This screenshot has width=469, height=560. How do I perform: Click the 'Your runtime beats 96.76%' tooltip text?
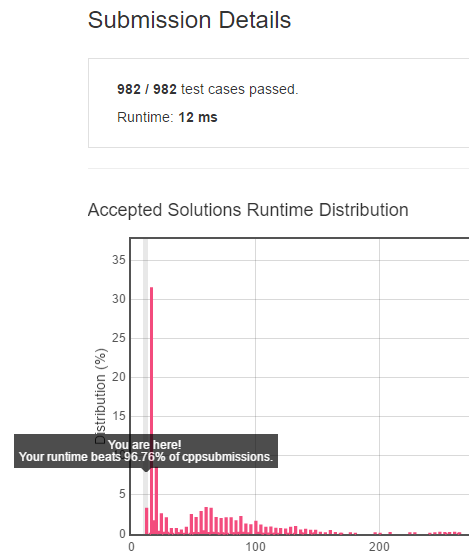pyautogui.click(x=146, y=457)
